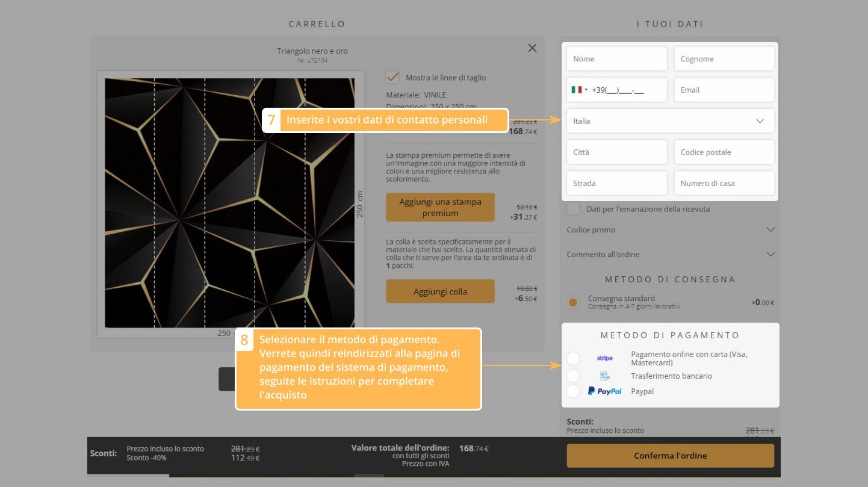Click the Stripe logo icon
Screen dimensions: 868x487
(x=604, y=358)
